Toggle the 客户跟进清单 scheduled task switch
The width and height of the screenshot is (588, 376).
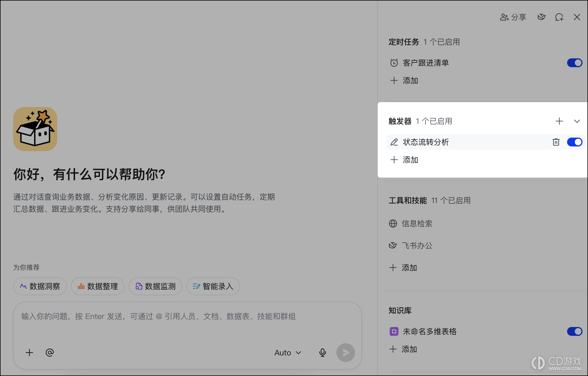[575, 63]
